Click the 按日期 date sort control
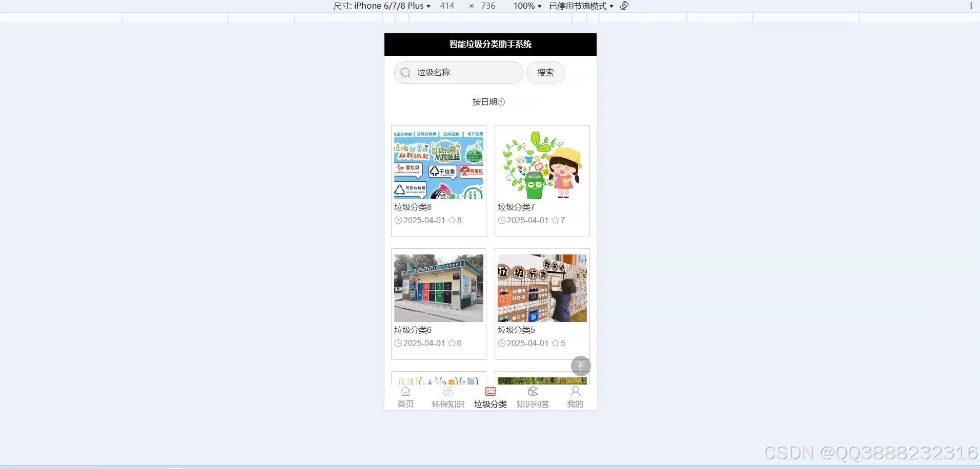Screen dimensions: 980x469 (485, 102)
